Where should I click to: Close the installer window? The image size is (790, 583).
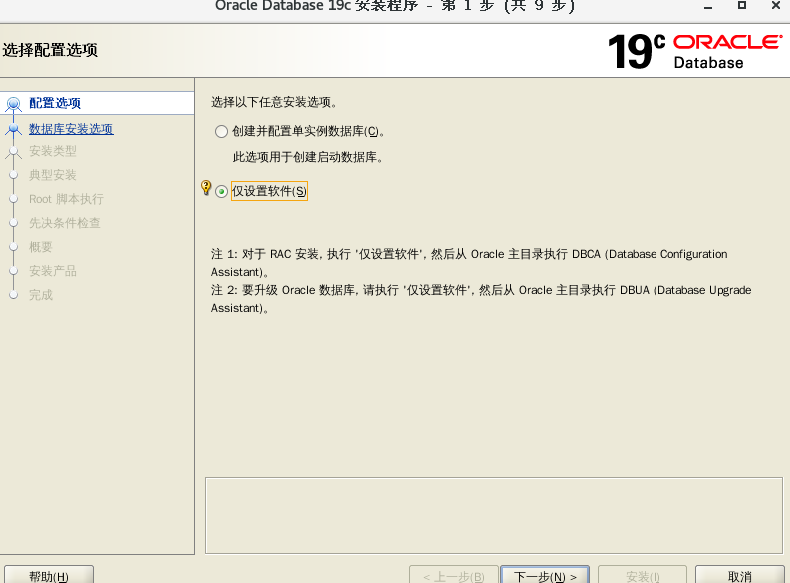pyautogui.click(x=776, y=5)
